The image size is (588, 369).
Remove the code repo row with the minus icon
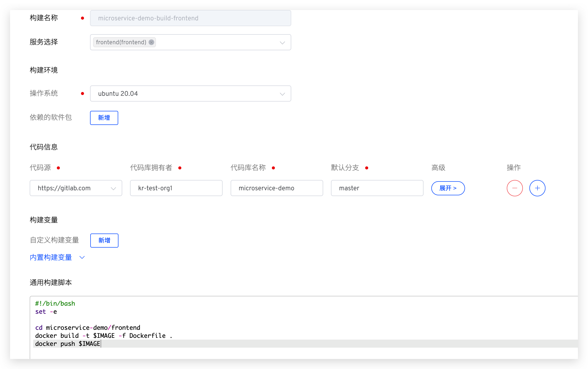[515, 188]
